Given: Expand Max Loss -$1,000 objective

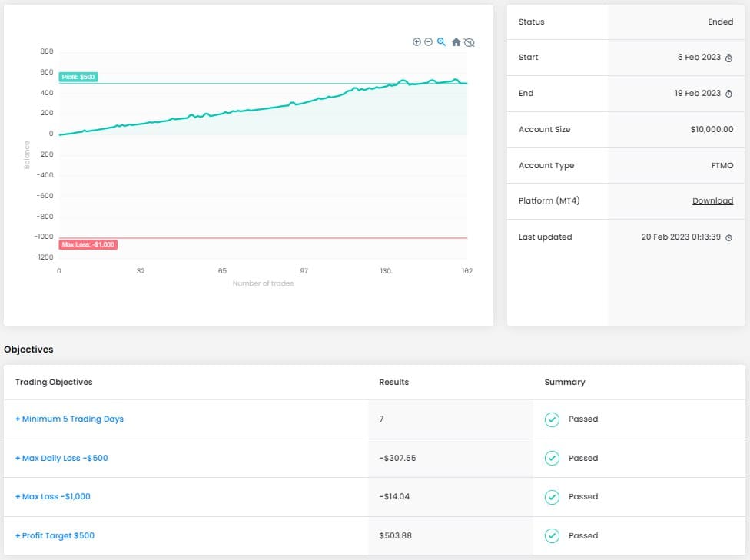Looking at the screenshot, I should (52, 496).
